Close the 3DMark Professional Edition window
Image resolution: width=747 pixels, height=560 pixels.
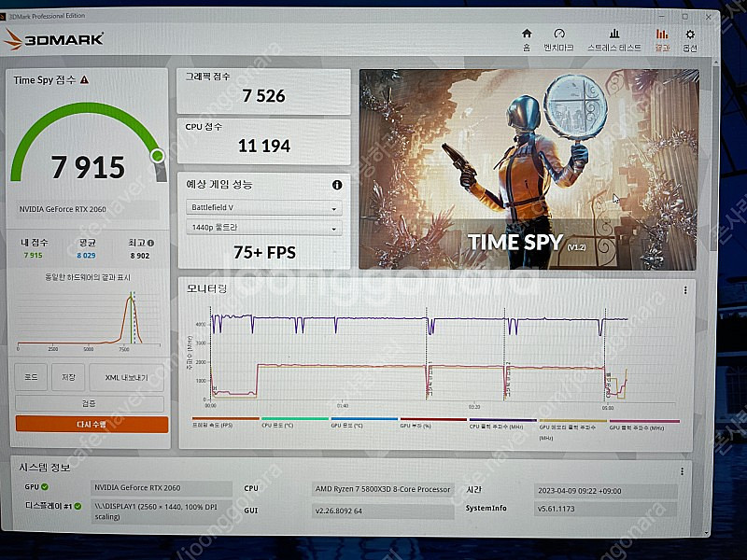point(708,17)
